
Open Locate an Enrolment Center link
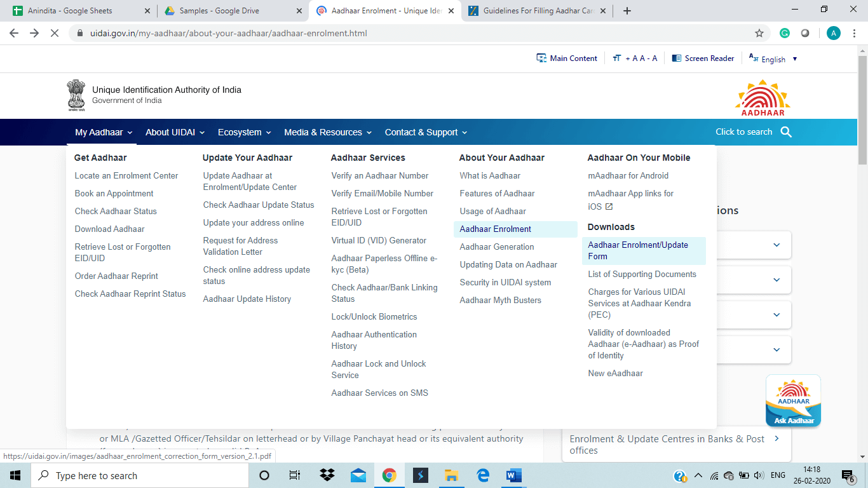(126, 175)
